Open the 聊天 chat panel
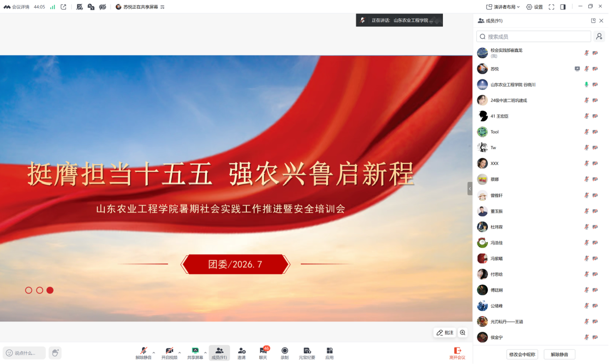 tap(263, 353)
